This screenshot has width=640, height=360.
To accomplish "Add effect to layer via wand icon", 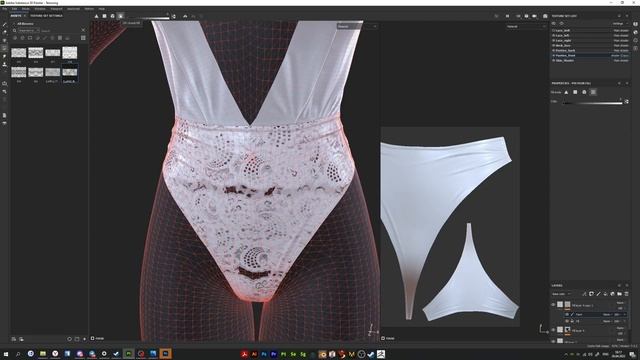I will (584, 294).
